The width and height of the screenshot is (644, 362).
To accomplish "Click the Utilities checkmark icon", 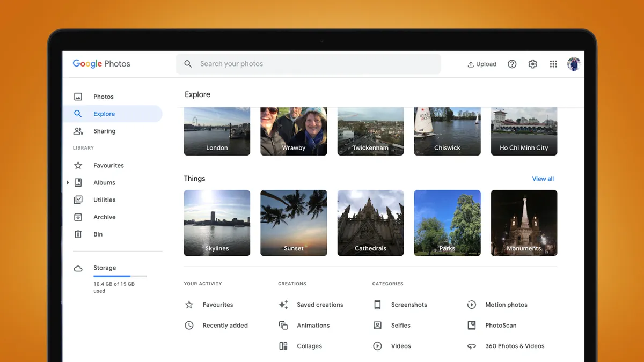I will coord(78,200).
